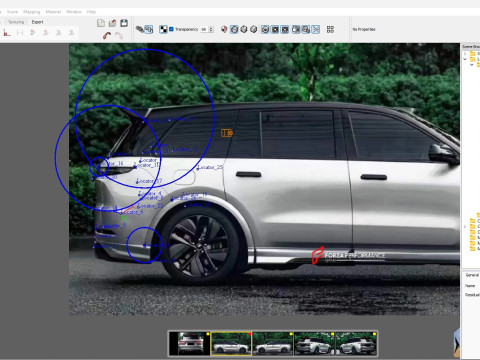Image resolution: width=480 pixels, height=360 pixels.
Task: Switch to the Export tab
Action: 37,22
